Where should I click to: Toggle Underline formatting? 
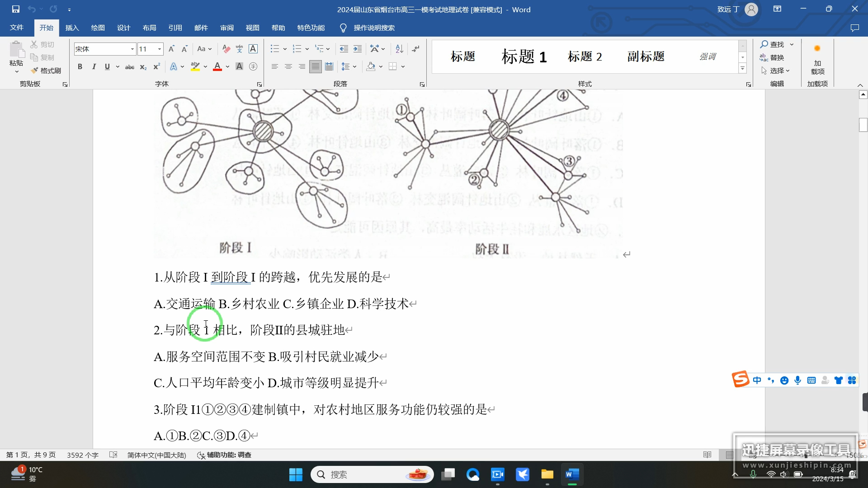coord(107,67)
